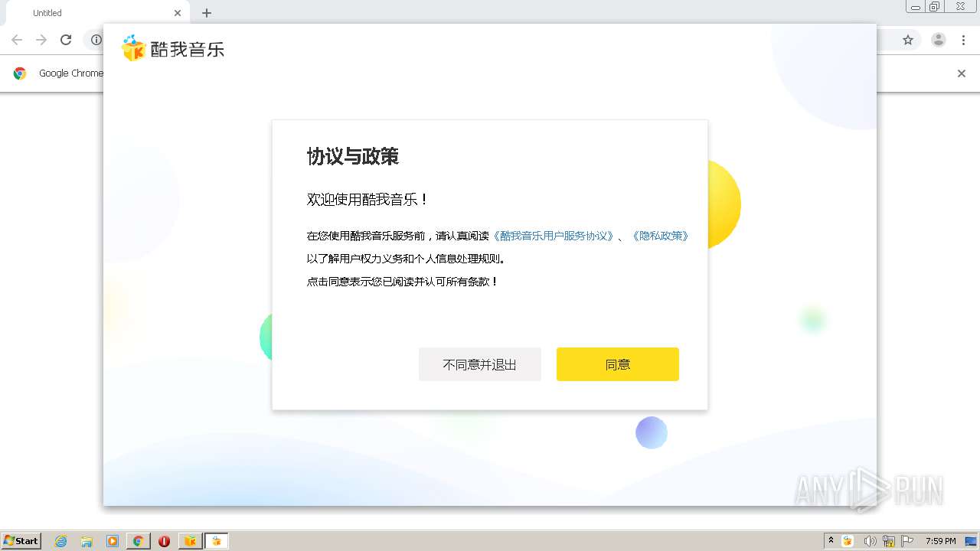Open the 酷我音乐用户服务协议 link
Image resolution: width=980 pixels, height=551 pixels.
pyautogui.click(x=553, y=236)
